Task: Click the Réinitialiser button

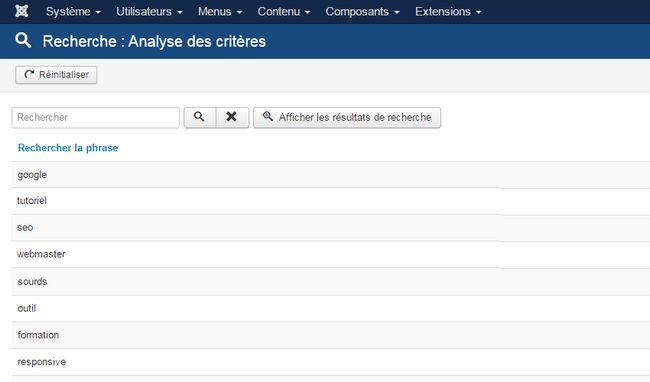Action: 56,75
